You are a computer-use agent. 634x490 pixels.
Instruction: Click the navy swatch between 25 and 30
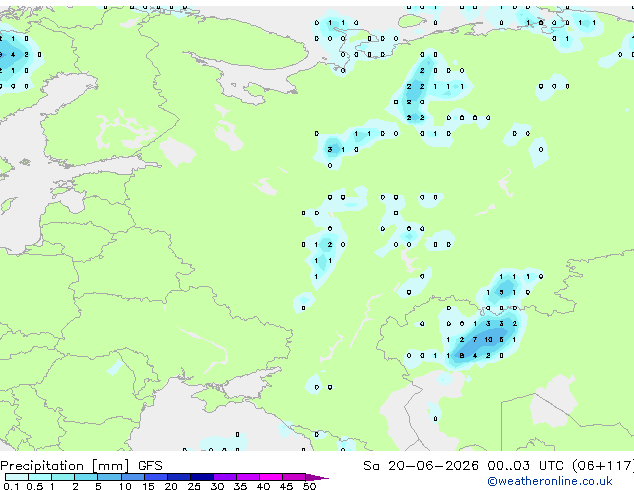202,477
